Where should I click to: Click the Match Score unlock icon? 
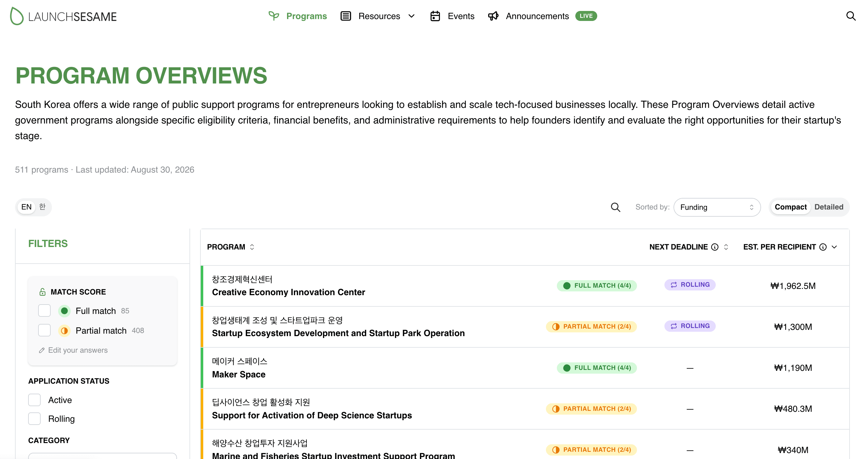pyautogui.click(x=43, y=292)
